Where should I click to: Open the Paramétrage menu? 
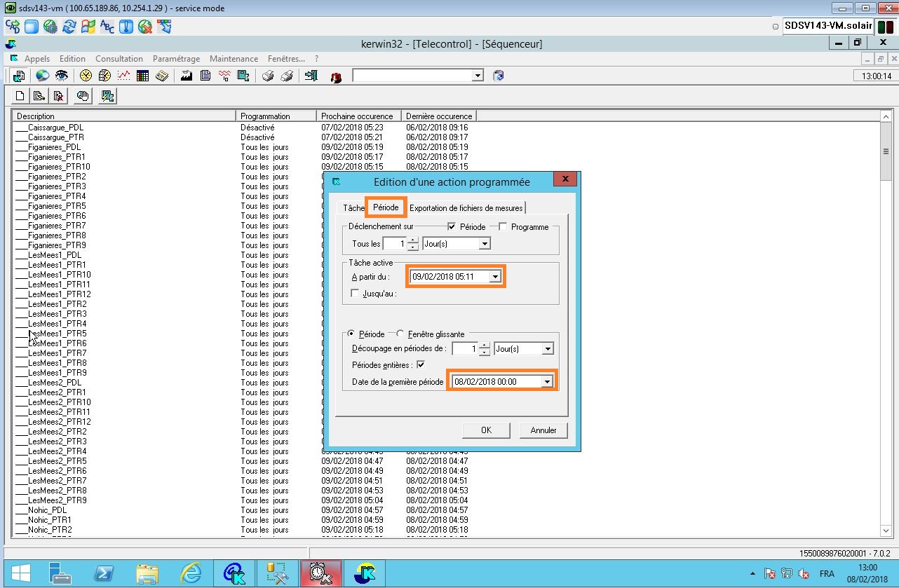(x=176, y=59)
